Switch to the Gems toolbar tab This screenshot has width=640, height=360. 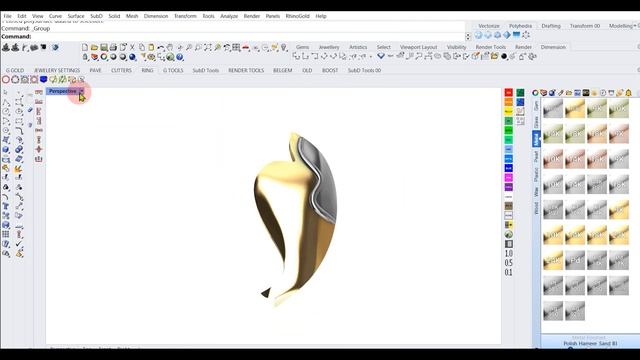pos(302,47)
